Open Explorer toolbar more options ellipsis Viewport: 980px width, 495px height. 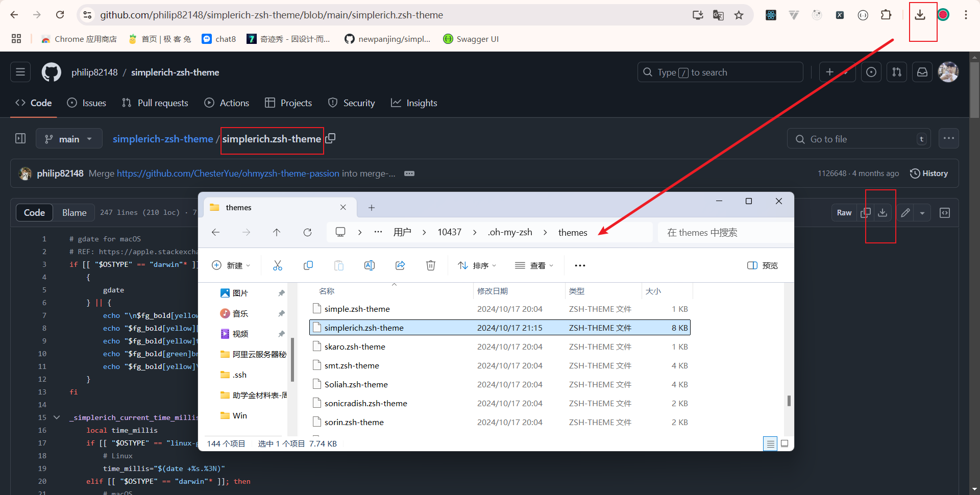(x=580, y=265)
